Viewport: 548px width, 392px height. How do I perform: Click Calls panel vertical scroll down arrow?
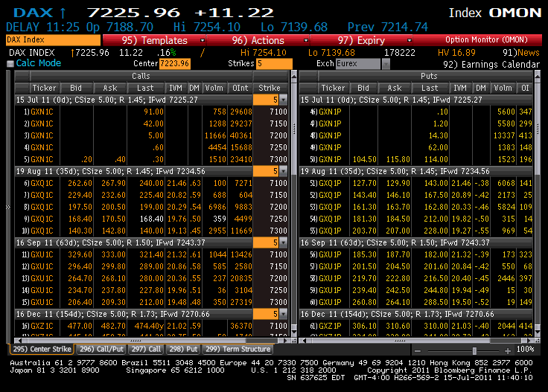(294, 332)
